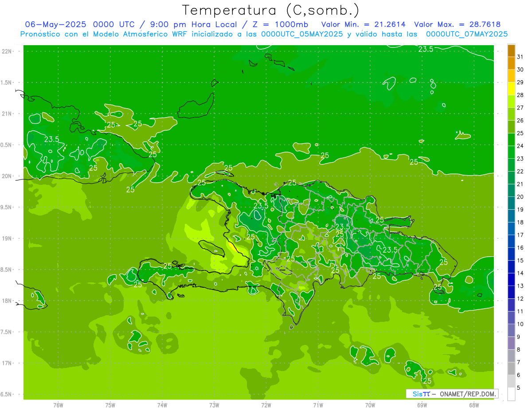
Task: Click the "72W" longitude label
Action: [266, 405]
